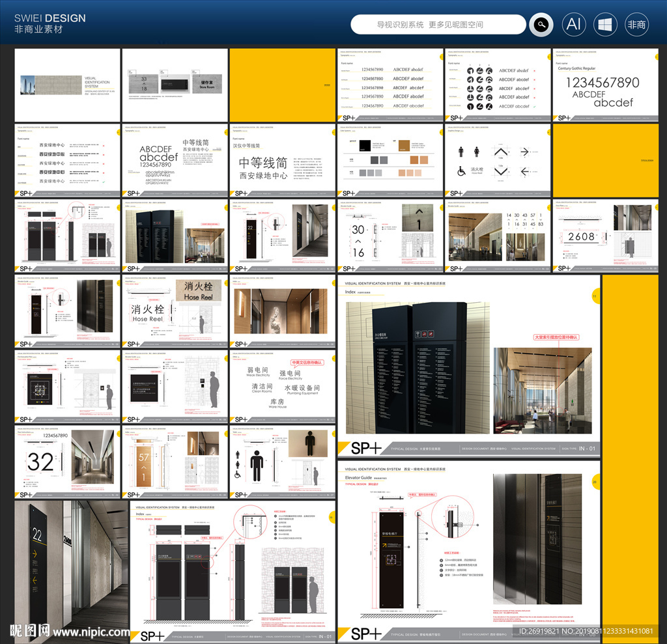
Task: Click the magnifier search icon
Action: pyautogui.click(x=541, y=25)
